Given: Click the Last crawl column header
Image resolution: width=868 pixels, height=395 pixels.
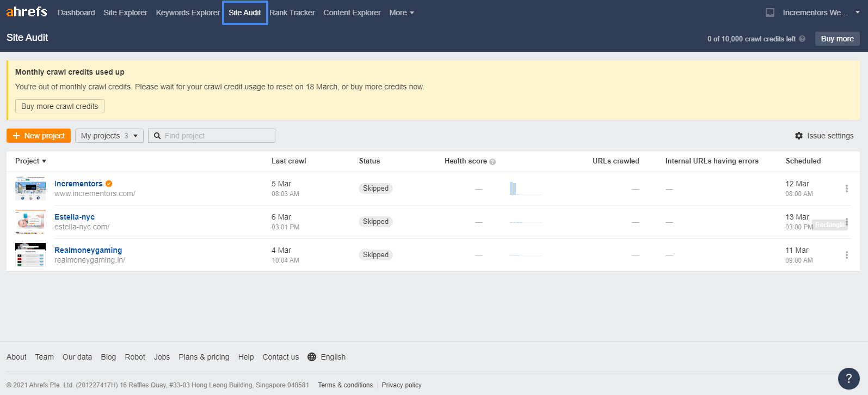Looking at the screenshot, I should click(289, 161).
